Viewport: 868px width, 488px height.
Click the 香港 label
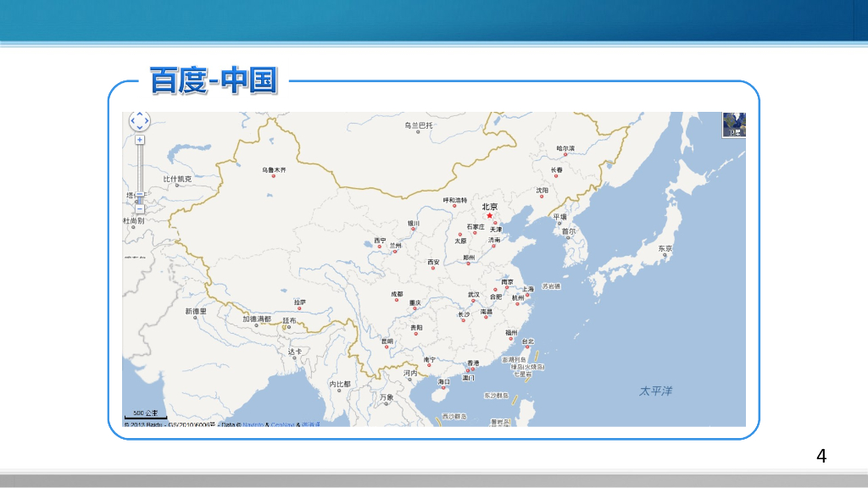[473, 363]
